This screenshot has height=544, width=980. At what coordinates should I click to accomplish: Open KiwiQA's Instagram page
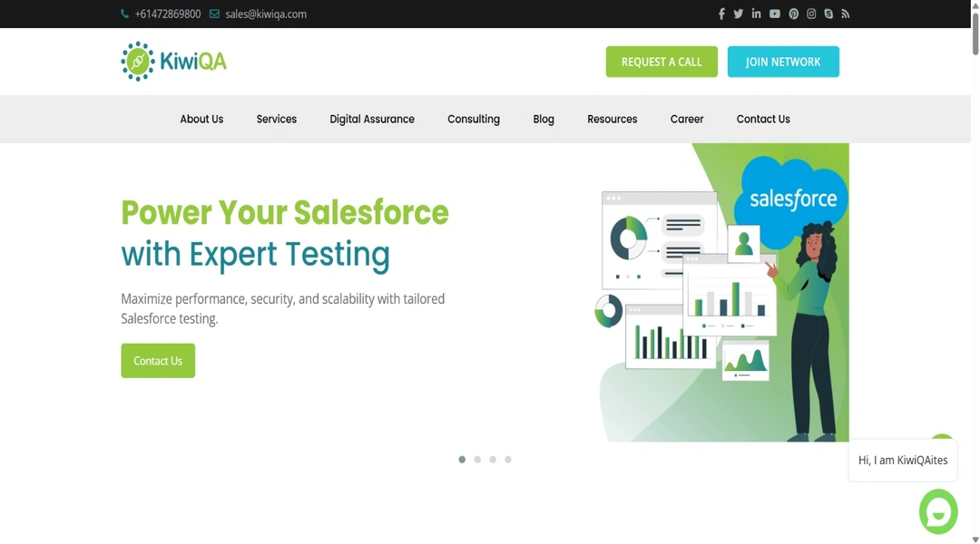point(810,14)
